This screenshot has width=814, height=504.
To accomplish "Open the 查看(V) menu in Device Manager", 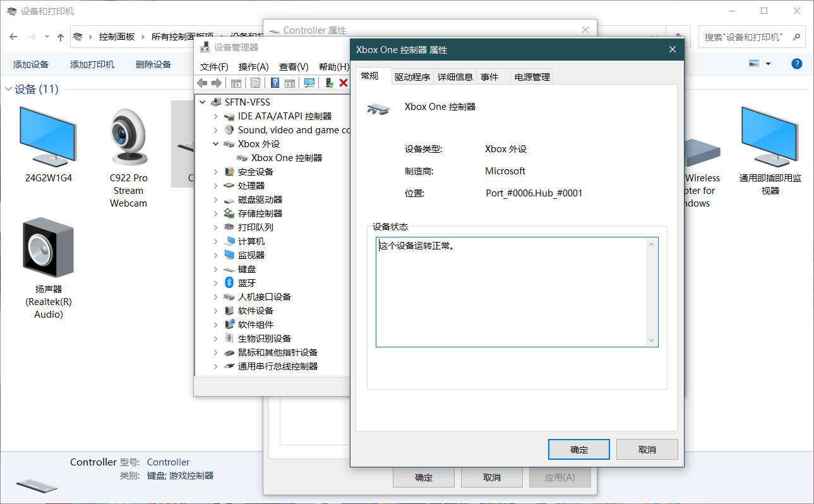I will 294,67.
